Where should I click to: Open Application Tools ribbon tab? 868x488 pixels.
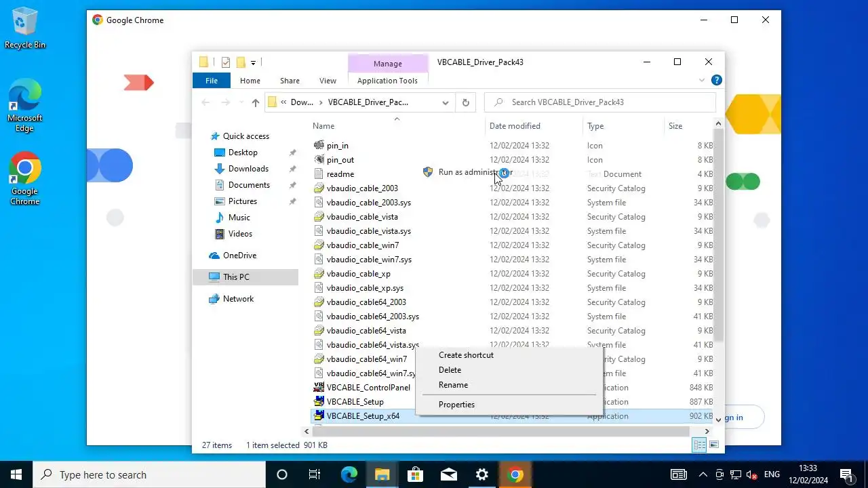point(387,81)
